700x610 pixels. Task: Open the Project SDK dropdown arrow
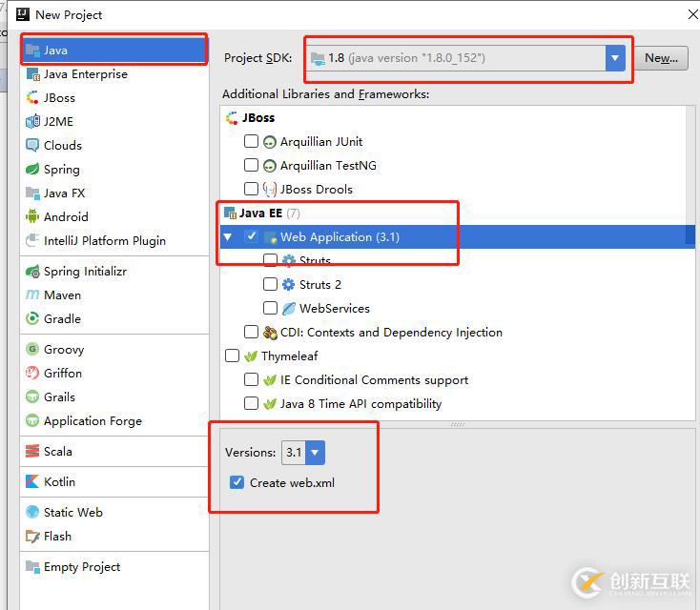(615, 58)
